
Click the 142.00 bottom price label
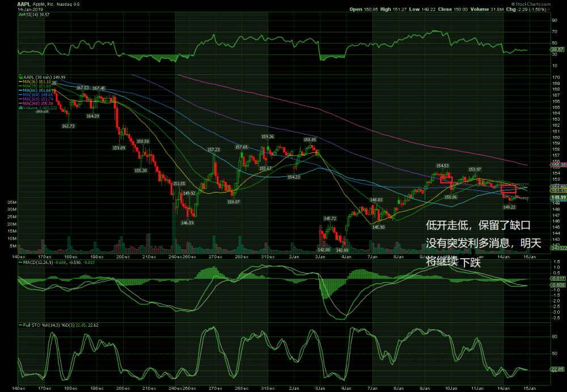click(x=342, y=250)
